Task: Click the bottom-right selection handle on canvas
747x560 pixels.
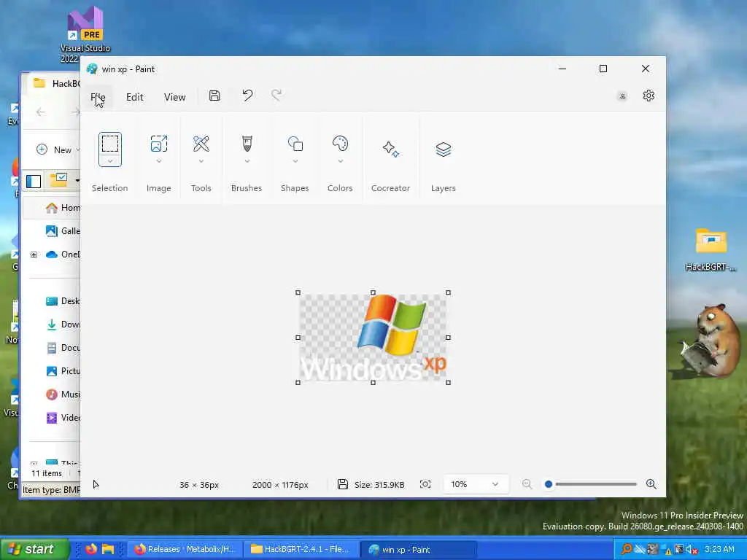Action: click(448, 382)
